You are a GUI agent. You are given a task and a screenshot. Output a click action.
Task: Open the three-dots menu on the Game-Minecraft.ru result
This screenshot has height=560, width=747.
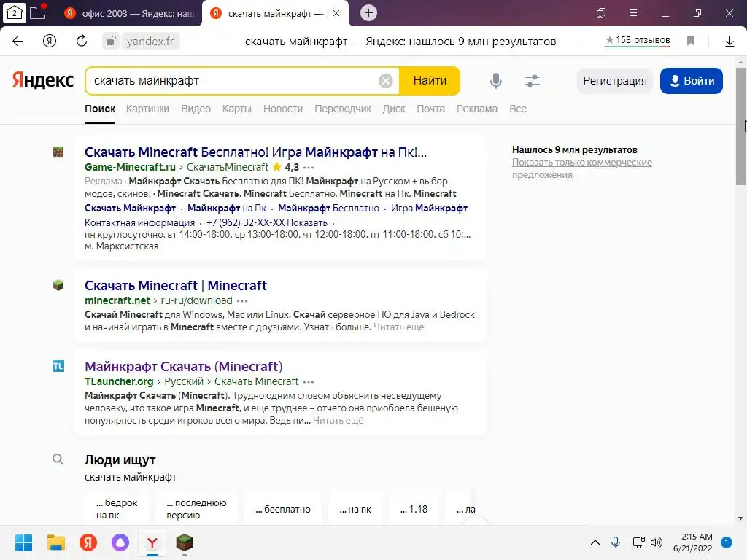point(309,167)
